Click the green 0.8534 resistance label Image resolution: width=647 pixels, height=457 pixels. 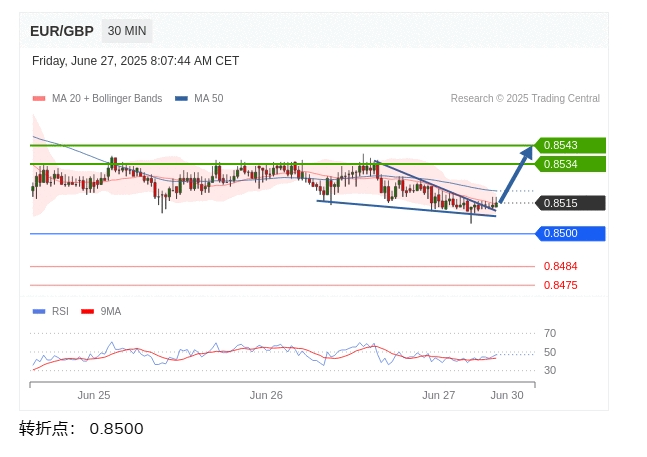click(570, 164)
